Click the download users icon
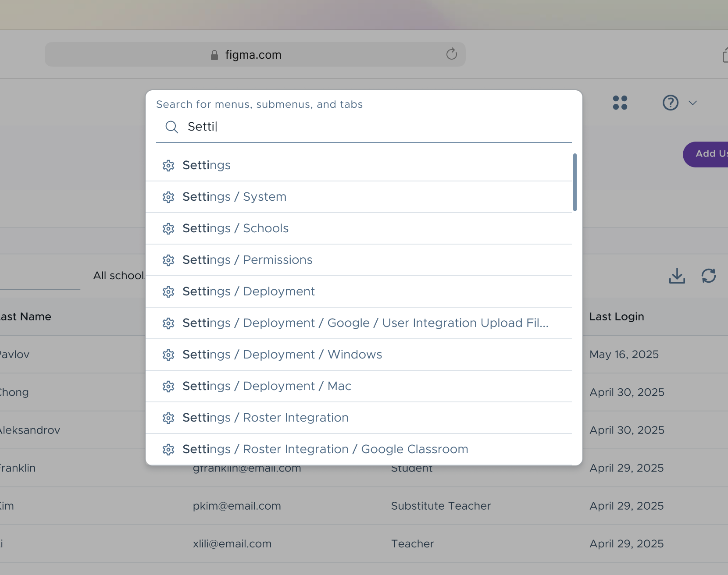 pos(677,276)
